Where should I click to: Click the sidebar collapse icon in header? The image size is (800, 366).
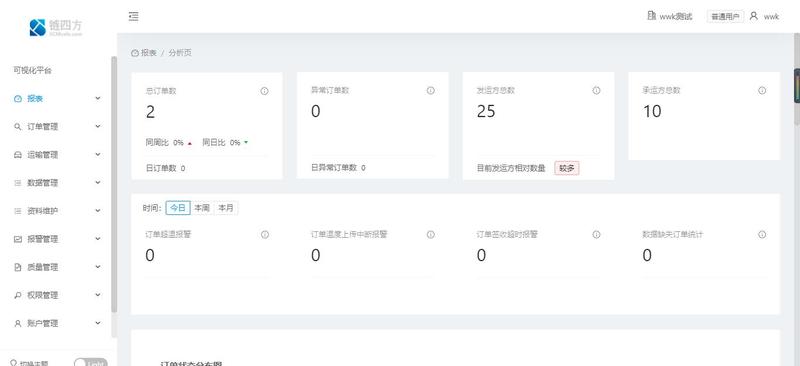pyautogui.click(x=134, y=16)
